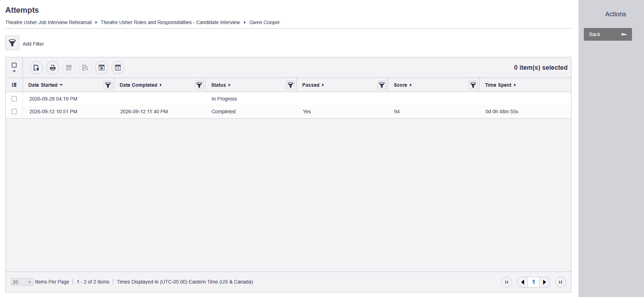
Task: Click the export file toolbar icon
Action: click(x=36, y=68)
